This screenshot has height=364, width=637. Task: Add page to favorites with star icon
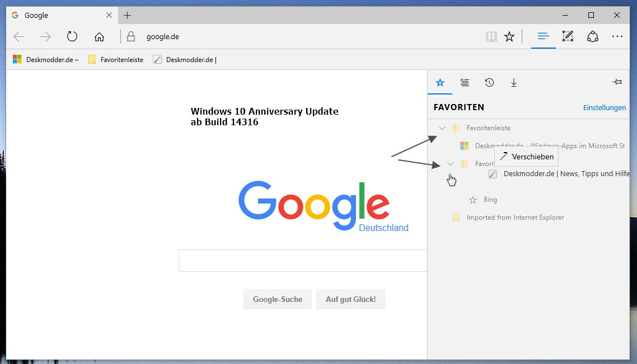click(x=509, y=37)
